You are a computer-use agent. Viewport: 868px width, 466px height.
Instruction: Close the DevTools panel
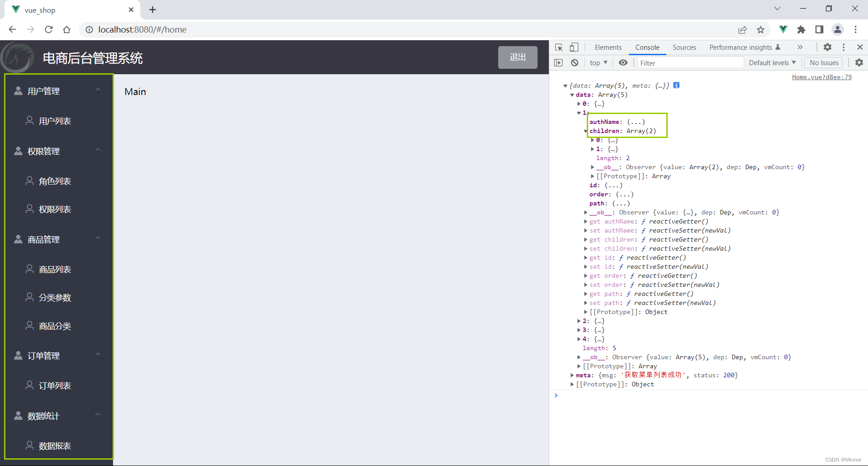(x=860, y=47)
